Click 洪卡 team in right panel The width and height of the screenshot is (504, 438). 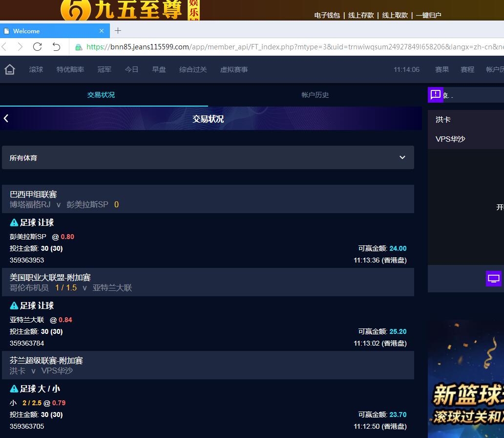[443, 119]
